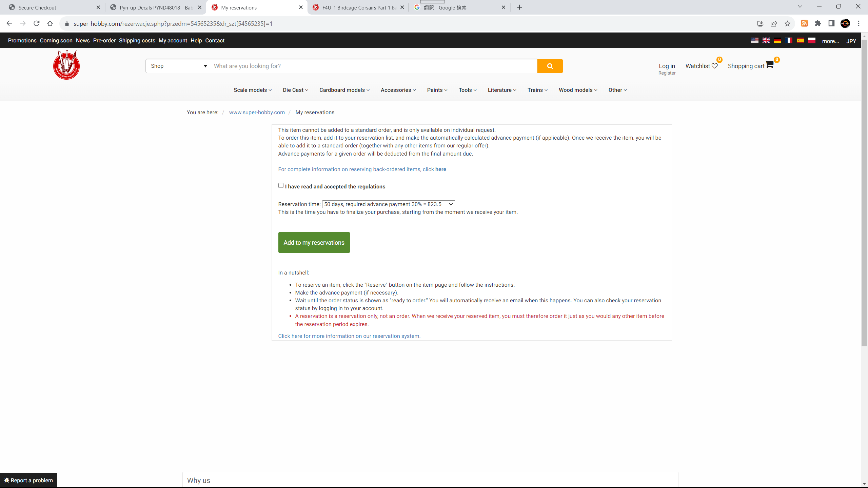Open Watchlist heart icon
The height and width of the screenshot is (488, 868).
715,66
